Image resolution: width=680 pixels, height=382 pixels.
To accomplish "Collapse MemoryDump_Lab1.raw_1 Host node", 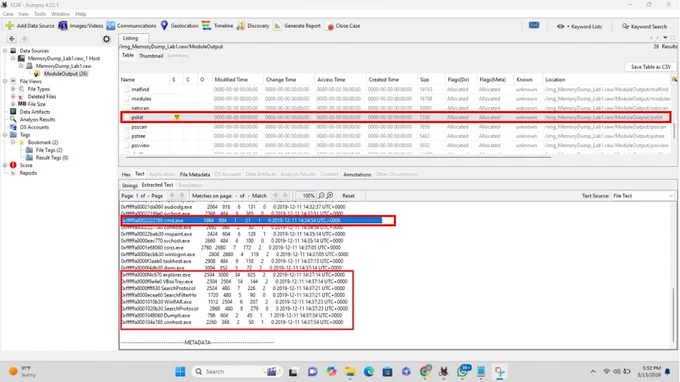I will coord(13,58).
